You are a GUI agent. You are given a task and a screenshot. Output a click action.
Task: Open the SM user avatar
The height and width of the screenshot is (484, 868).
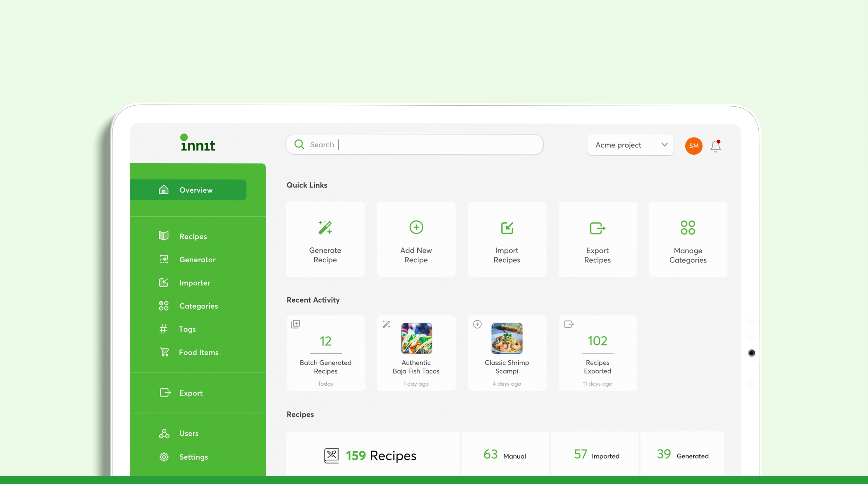(x=693, y=146)
